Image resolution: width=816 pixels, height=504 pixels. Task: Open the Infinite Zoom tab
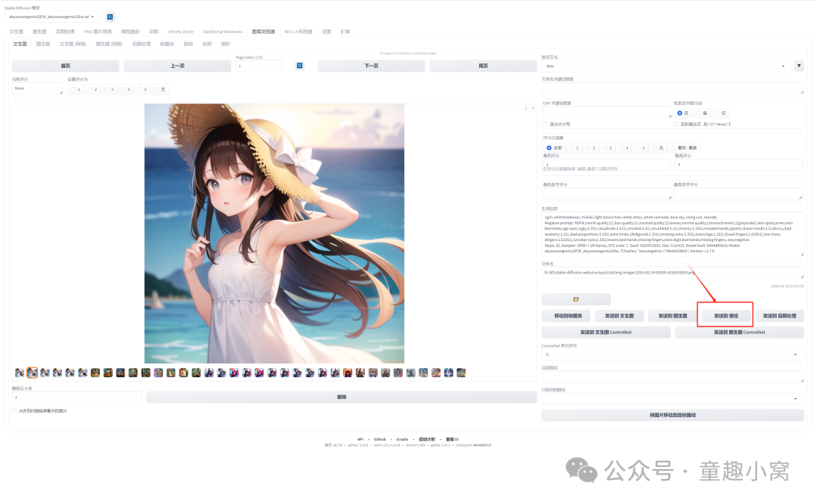click(181, 32)
